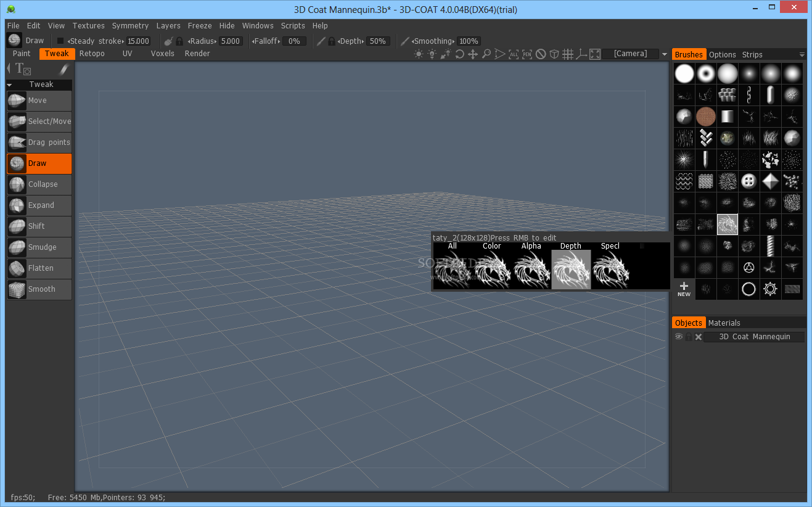Click the brush stroke icon above Tweak panel
Viewport: 812px width, 507px height.
click(x=63, y=69)
